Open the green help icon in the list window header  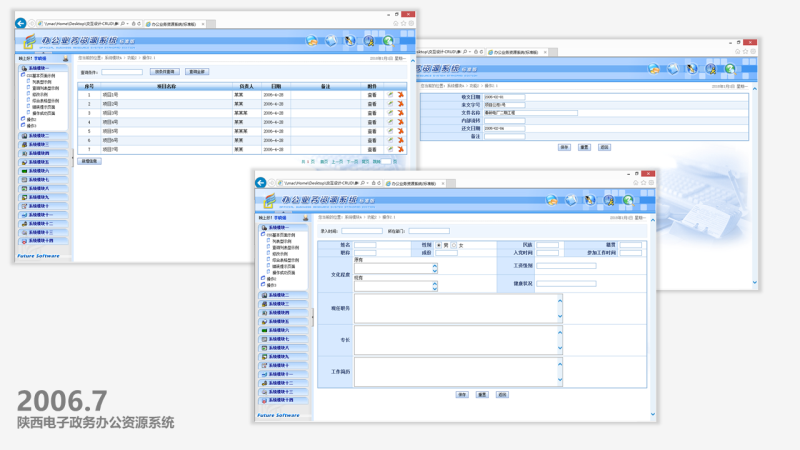388,41
